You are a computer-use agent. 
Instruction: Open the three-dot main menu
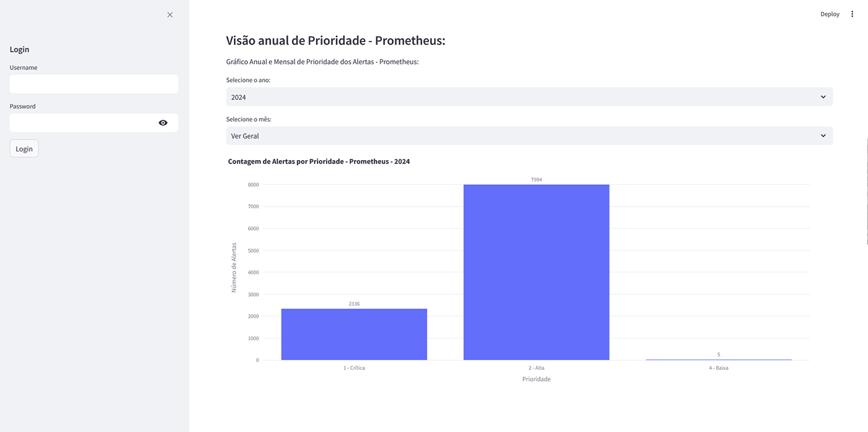tap(852, 14)
